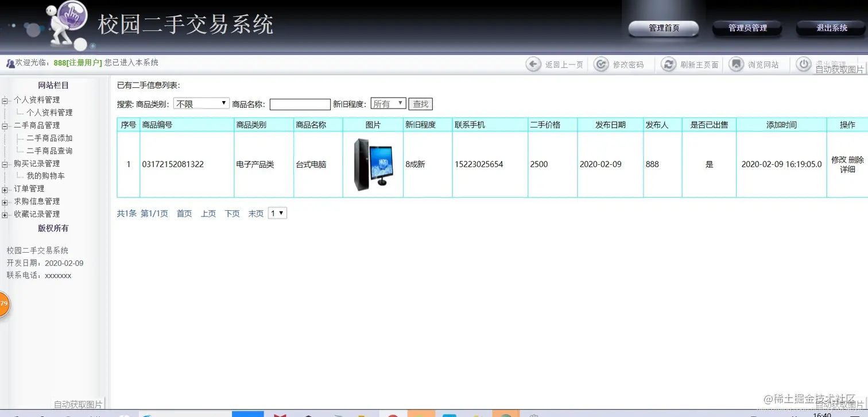
Task: Click the 浏览网站 browse site icon
Action: (737, 64)
